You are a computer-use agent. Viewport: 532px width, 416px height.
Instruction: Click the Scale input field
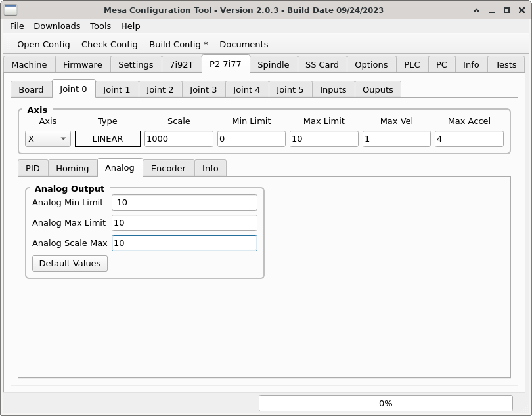tap(179, 138)
